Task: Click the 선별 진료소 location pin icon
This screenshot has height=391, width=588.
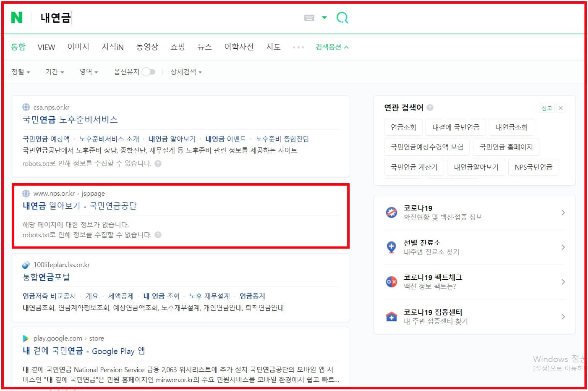Action: click(392, 247)
